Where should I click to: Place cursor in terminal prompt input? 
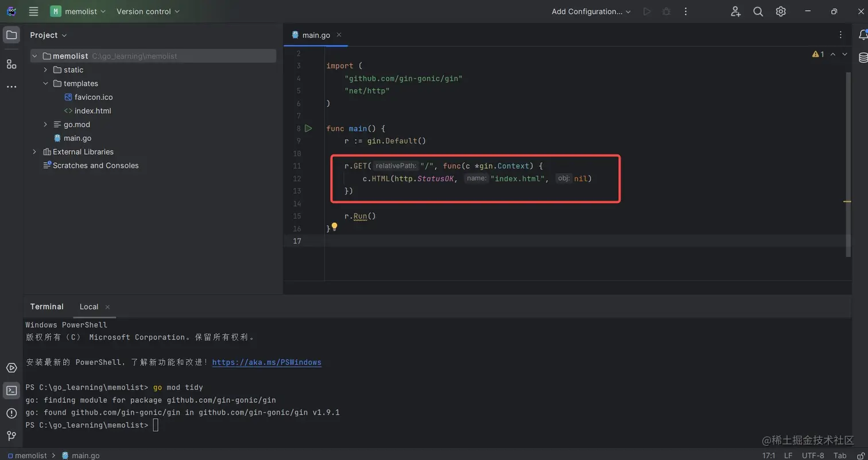tap(156, 426)
